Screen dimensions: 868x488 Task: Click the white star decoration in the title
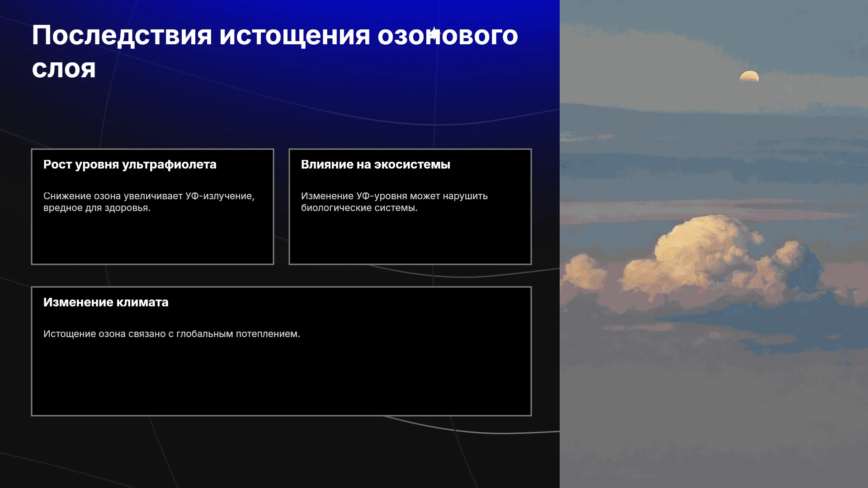[434, 33]
